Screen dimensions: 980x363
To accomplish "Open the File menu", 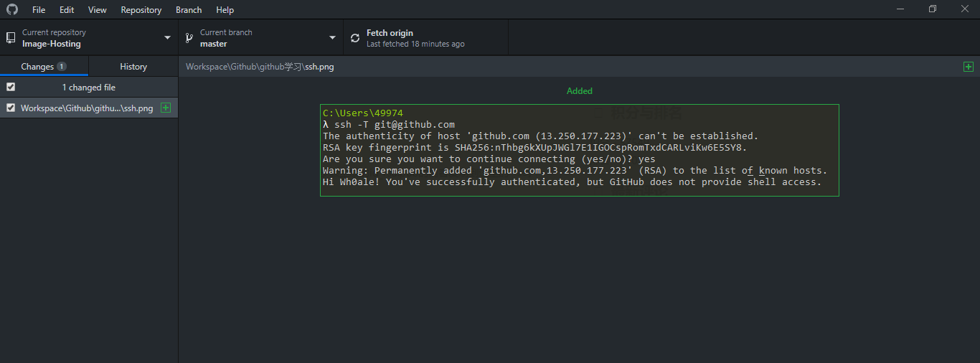I will [39, 10].
